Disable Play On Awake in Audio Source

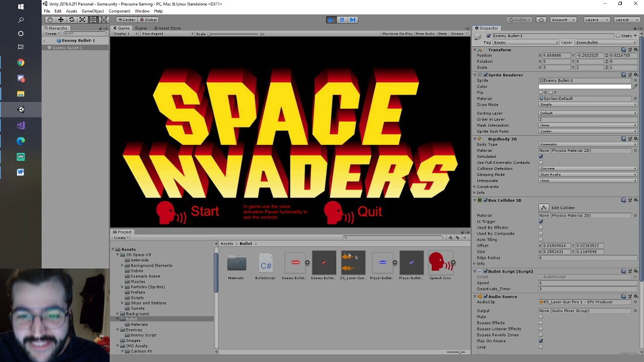click(541, 341)
